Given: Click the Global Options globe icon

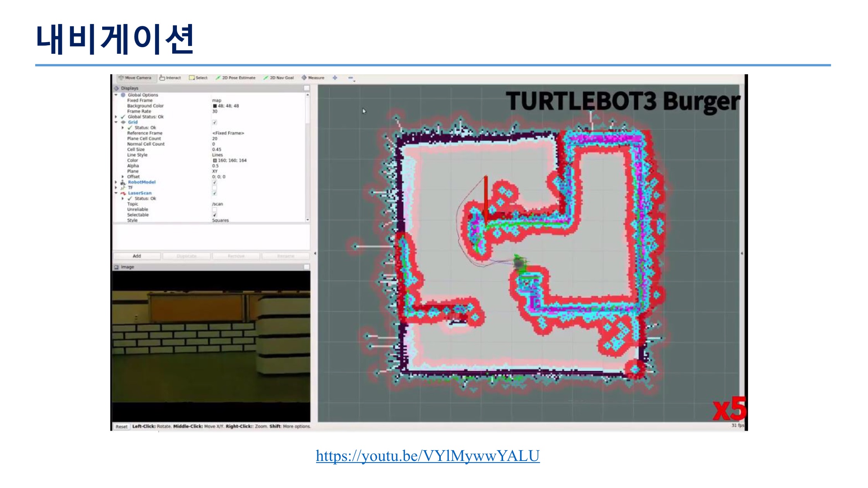Looking at the screenshot, I should (123, 95).
